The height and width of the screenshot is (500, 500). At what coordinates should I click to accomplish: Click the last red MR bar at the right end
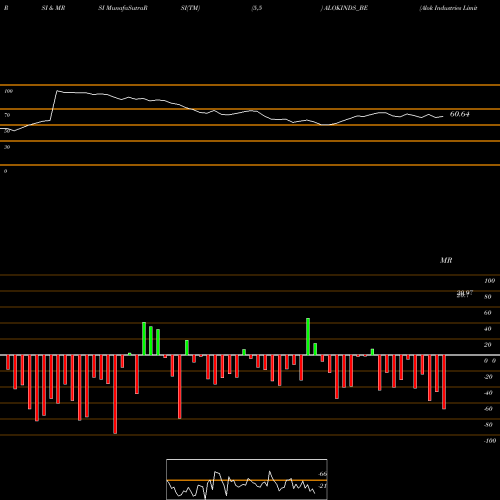[444, 382]
